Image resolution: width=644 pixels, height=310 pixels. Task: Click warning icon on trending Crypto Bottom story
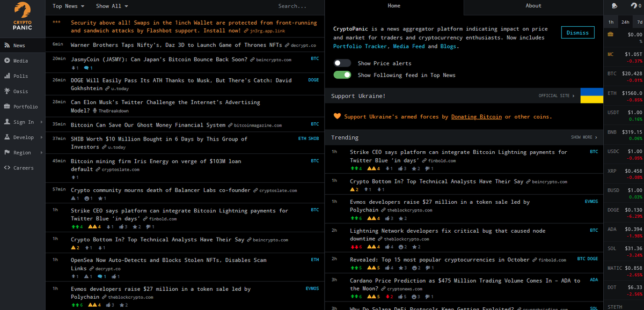click(353, 189)
